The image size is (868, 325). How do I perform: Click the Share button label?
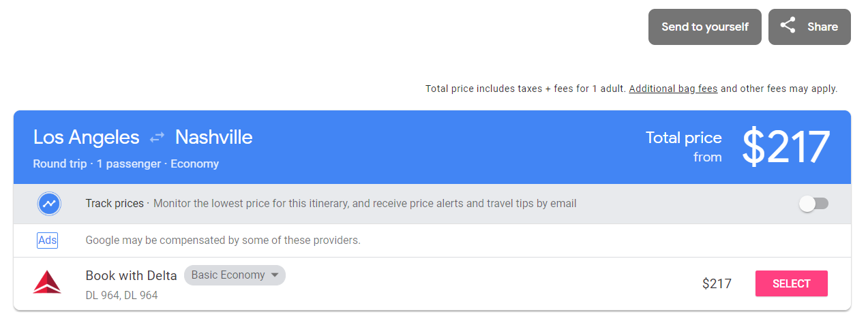(x=822, y=27)
